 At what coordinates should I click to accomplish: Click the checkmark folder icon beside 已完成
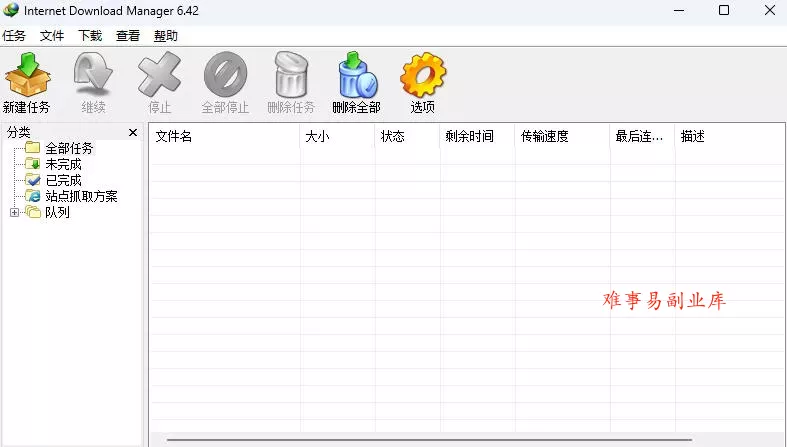pyautogui.click(x=33, y=180)
